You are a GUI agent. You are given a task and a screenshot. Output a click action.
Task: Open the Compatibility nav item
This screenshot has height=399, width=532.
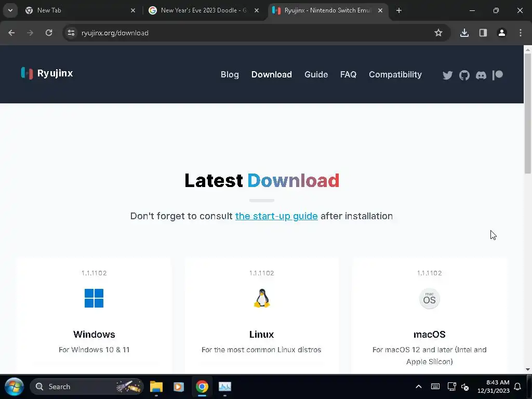point(395,75)
